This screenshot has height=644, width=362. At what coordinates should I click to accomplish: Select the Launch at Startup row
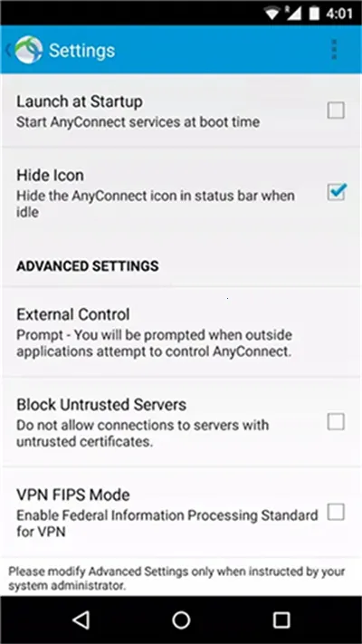[181, 111]
